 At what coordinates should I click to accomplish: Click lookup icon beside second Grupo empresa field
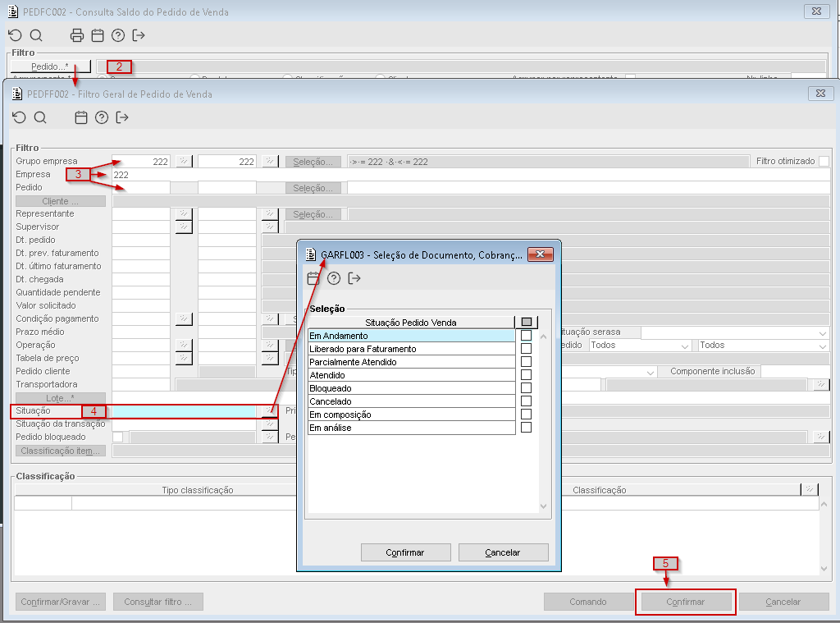pos(270,161)
